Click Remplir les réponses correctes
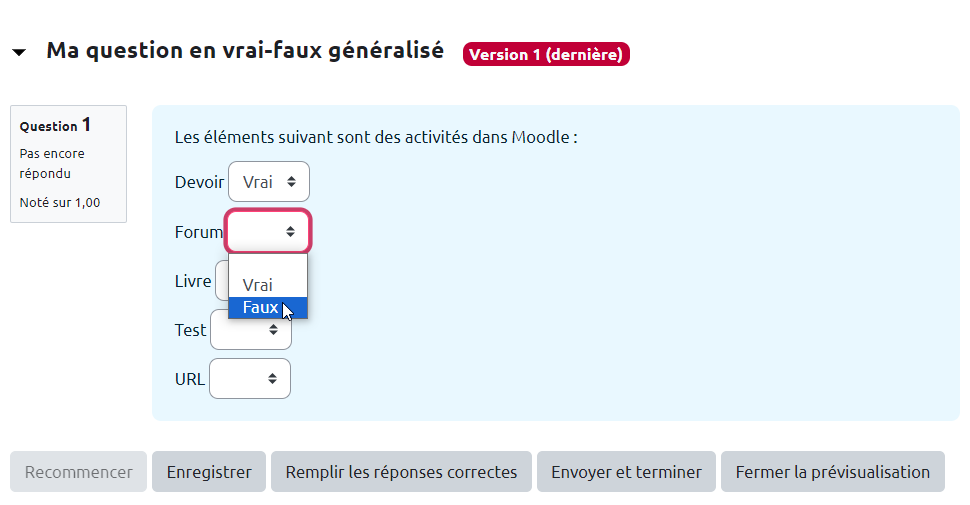The height and width of the screenshot is (505, 970). coord(401,472)
